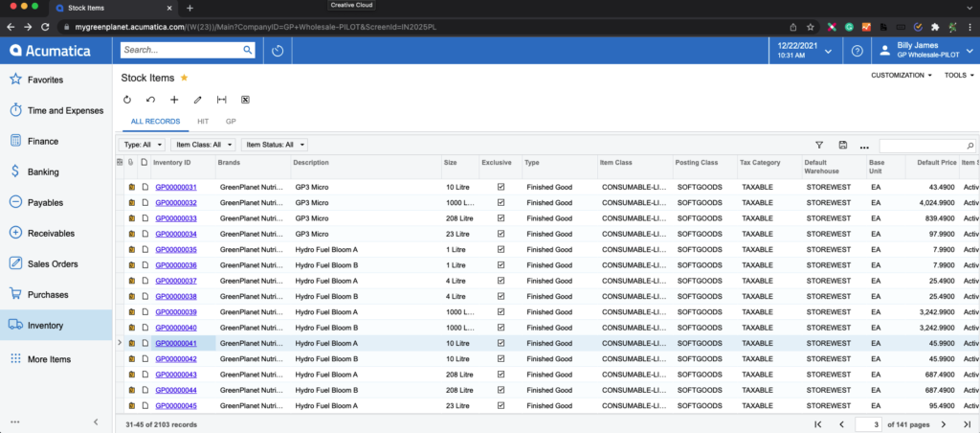
Task: Open sidebar ellipsis options at bottom
Action: pos(15,422)
